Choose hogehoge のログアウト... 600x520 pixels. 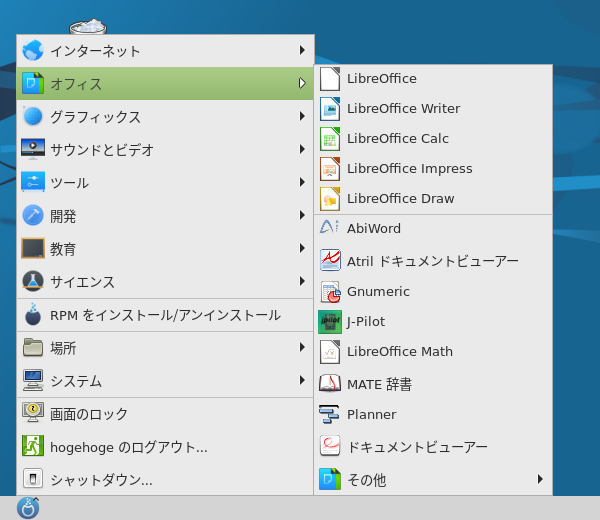tap(165, 447)
